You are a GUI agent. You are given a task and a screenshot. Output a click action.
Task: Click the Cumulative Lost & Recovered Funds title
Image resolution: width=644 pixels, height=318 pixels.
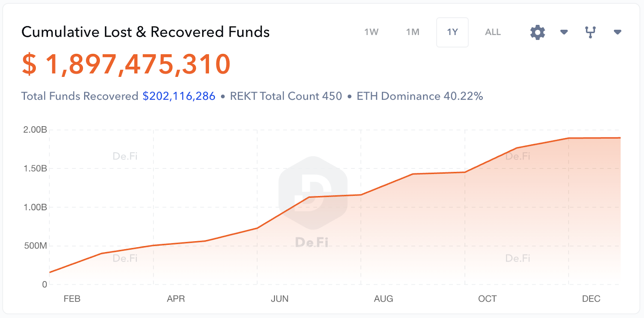tap(145, 32)
